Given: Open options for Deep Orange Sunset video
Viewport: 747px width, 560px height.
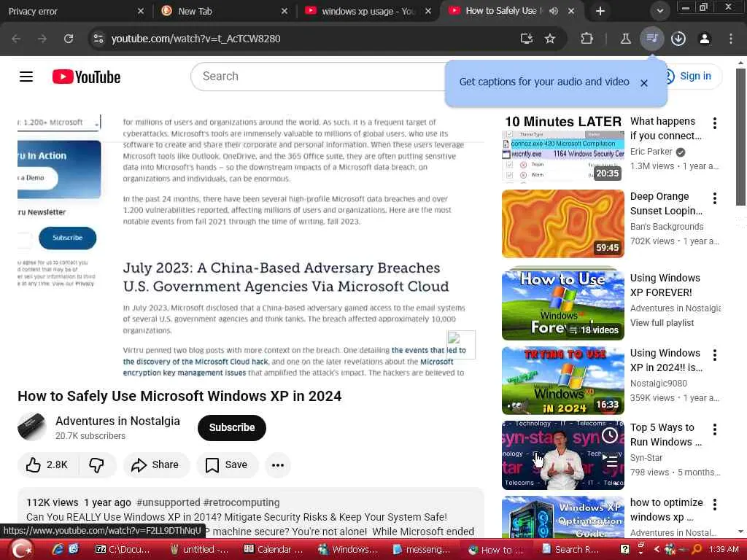Looking at the screenshot, I should (x=715, y=198).
